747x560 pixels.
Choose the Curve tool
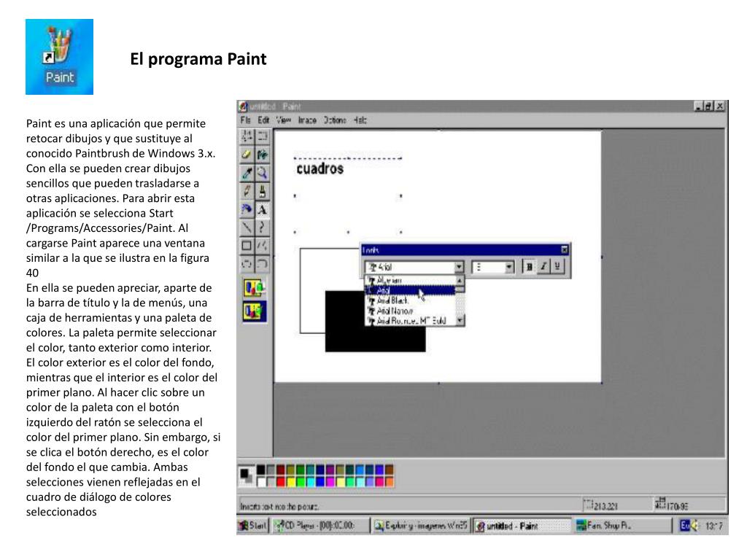(262, 227)
